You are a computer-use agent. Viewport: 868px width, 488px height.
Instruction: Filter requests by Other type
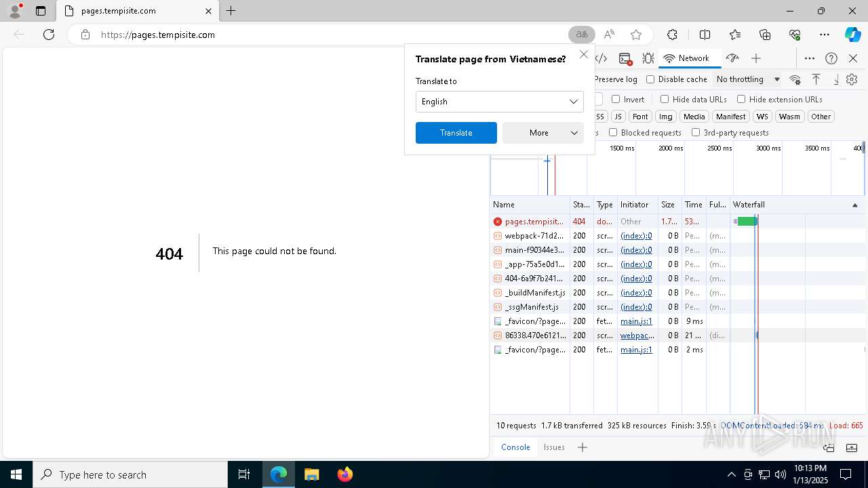pyautogui.click(x=821, y=117)
